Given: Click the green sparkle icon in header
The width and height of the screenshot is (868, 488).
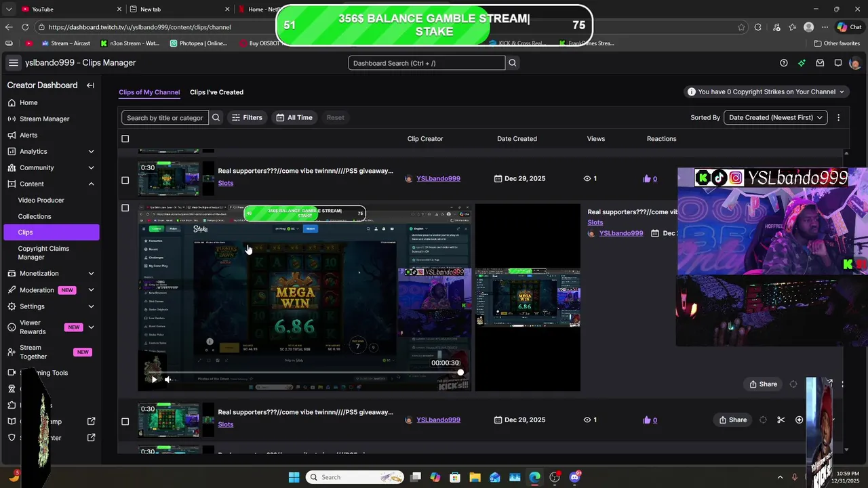Looking at the screenshot, I should [x=802, y=63].
